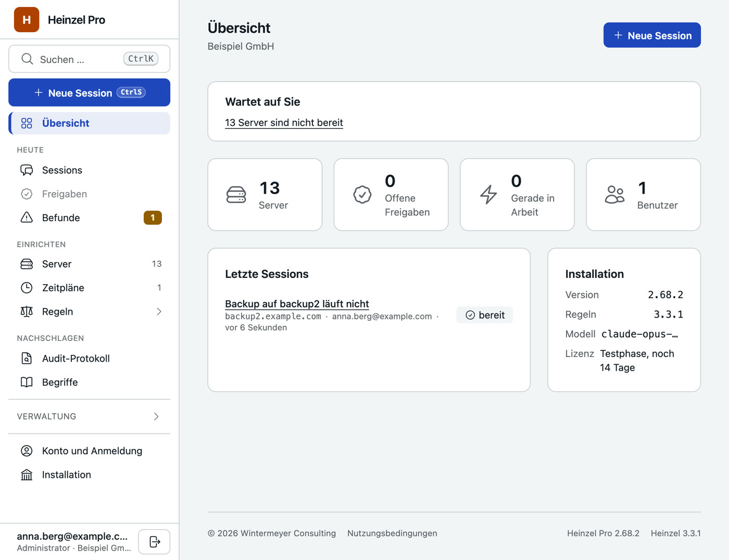Click the truncated model name 'claude-opus-…'
The width and height of the screenshot is (729, 560).
click(x=639, y=334)
